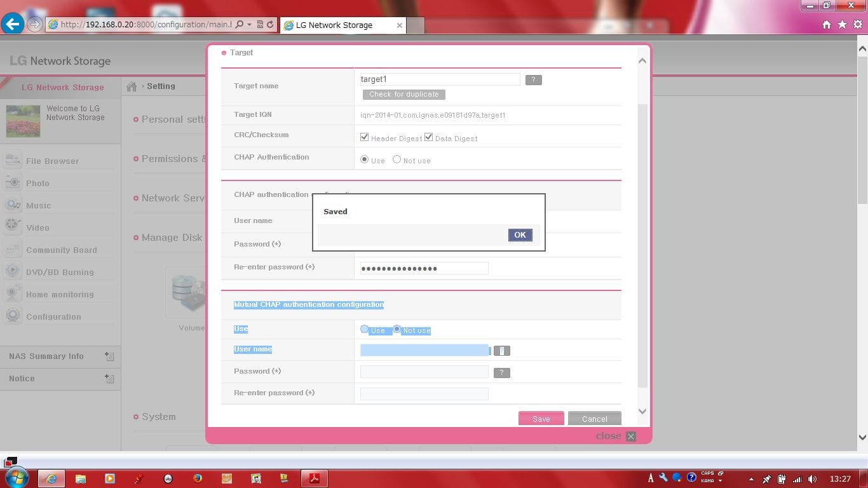Open Music section in sidebar
Screen dimensions: 868x488
tap(38, 206)
